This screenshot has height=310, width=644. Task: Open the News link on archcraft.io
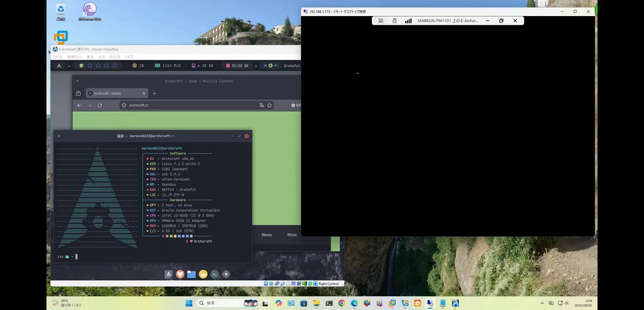pyautogui.click(x=267, y=235)
